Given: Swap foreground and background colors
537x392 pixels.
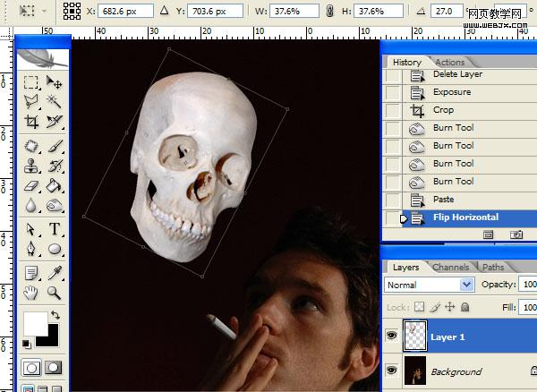Looking at the screenshot, I should (55, 315).
